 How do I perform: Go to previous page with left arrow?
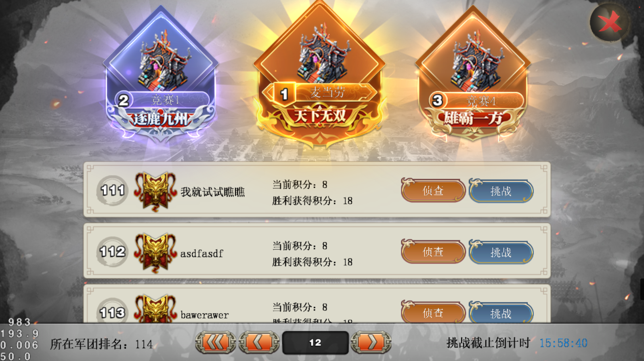[259, 342]
